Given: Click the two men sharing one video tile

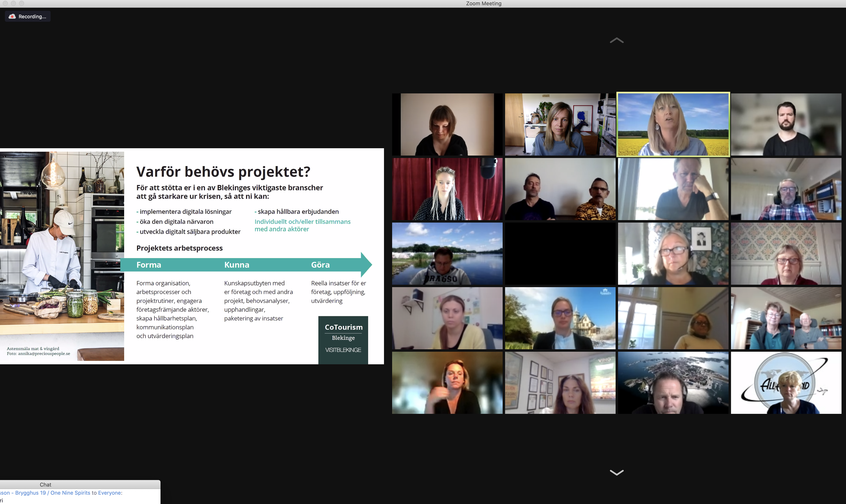Looking at the screenshot, I should click(560, 189).
